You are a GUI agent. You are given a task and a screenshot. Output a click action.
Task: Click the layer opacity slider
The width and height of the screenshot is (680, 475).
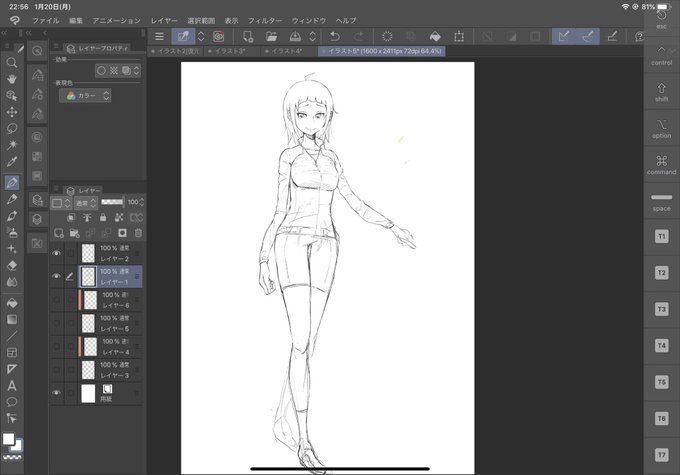112,202
